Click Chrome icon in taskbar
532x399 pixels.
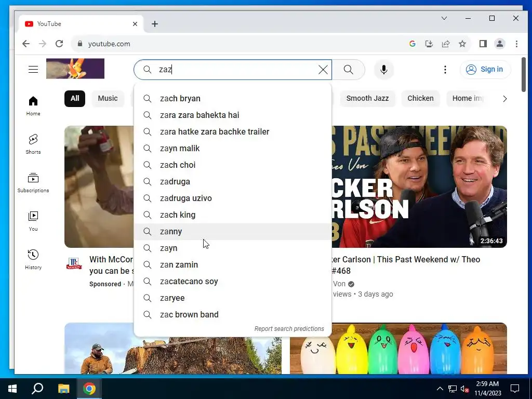coord(89,389)
